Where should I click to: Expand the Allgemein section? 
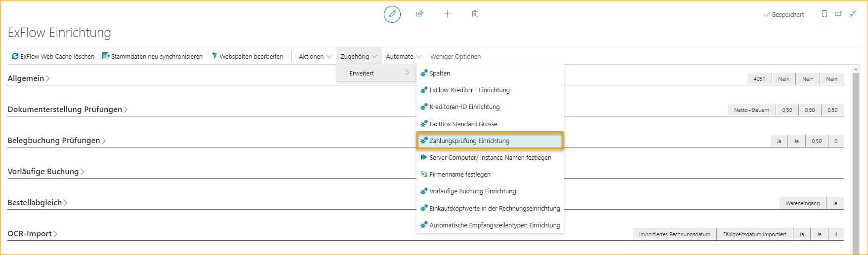tap(28, 78)
